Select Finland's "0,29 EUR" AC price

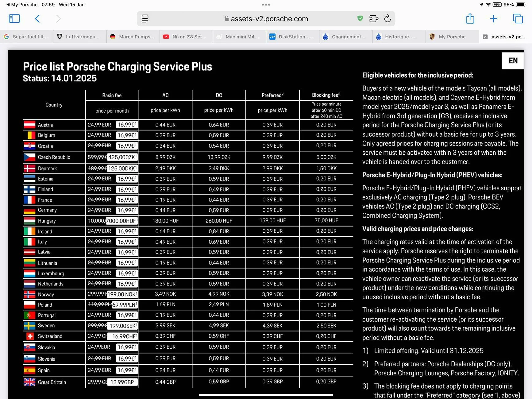point(165,189)
